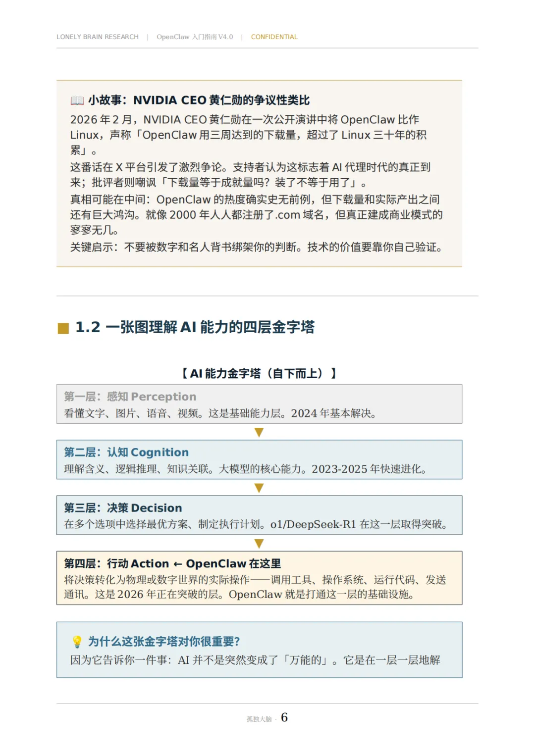Click the line starting 通讯。这是 2026 年正在突破的层

point(239,595)
